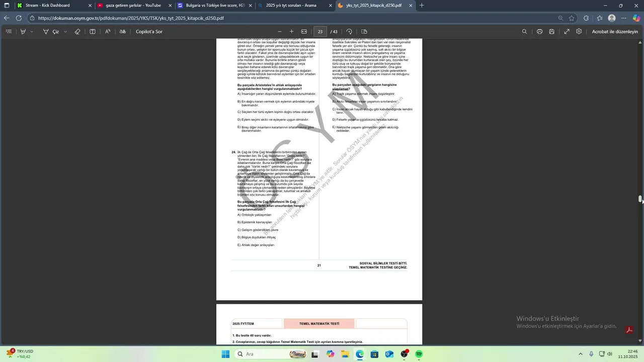Image resolution: width=644 pixels, height=362 pixels.
Task: Expand highlight color options arrow
Action: tap(32, 32)
